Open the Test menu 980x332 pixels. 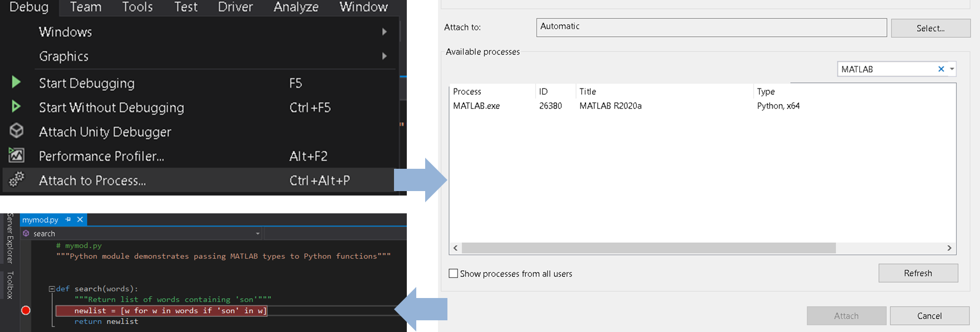click(186, 7)
